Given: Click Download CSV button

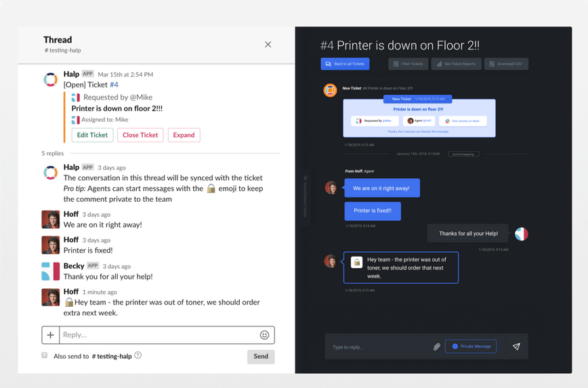Looking at the screenshot, I should [506, 64].
